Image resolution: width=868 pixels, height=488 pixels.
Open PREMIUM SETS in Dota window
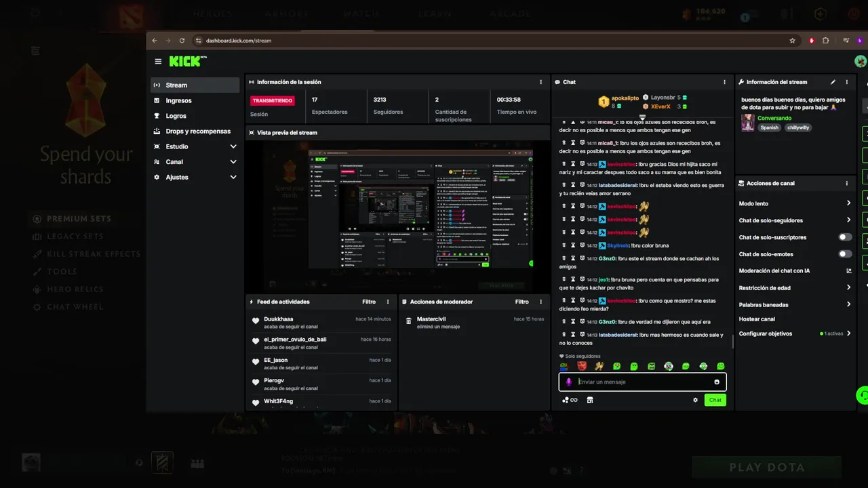pos(78,219)
